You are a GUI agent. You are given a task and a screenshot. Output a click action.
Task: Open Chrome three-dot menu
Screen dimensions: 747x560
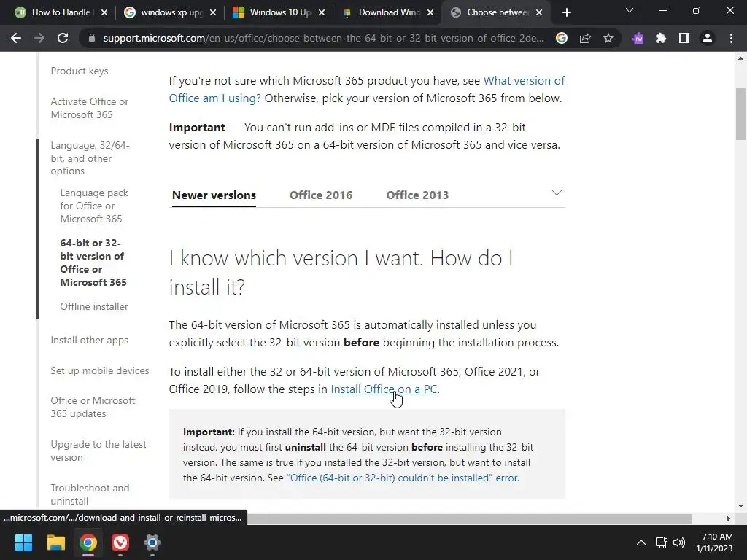pyautogui.click(x=731, y=38)
